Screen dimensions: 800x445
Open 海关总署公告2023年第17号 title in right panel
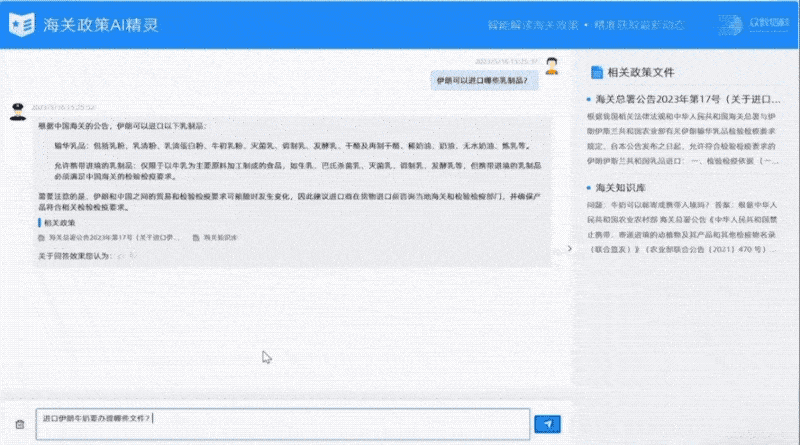(x=688, y=99)
